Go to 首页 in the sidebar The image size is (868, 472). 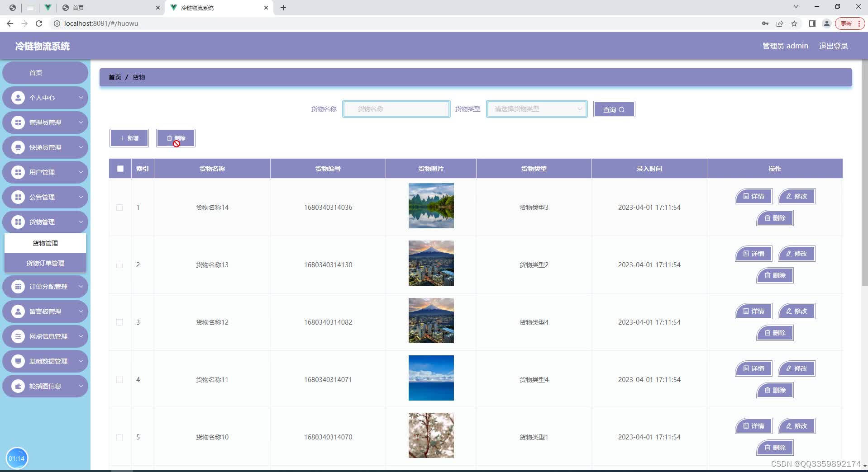45,73
